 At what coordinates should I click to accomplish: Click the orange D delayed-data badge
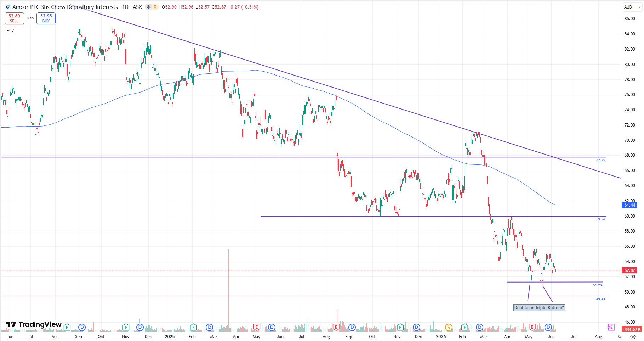[155, 7]
